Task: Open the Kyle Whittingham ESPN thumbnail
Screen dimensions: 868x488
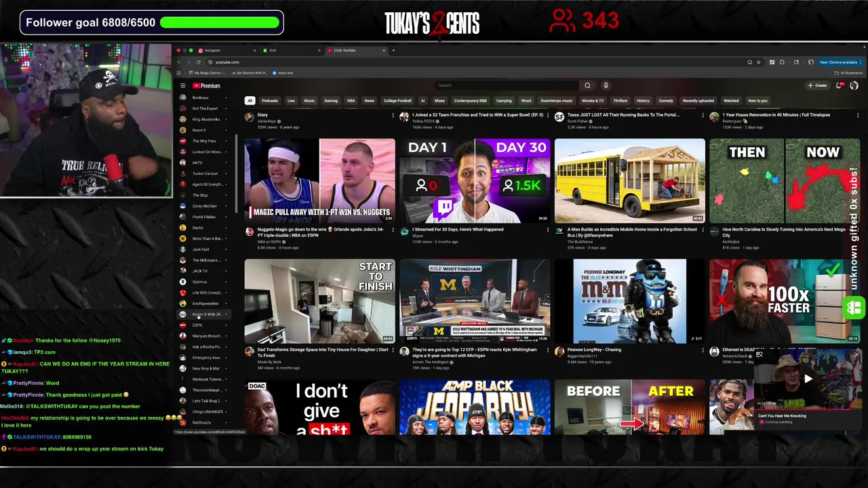Action: coord(475,301)
